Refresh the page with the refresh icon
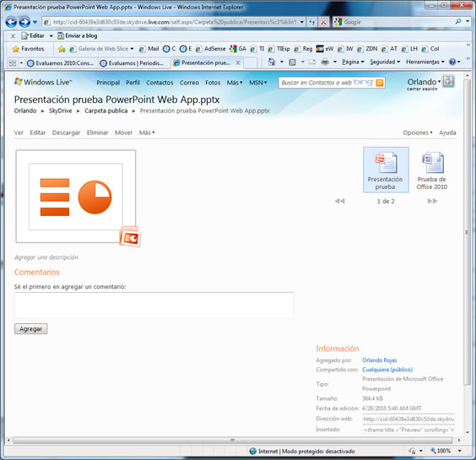476x460 pixels. click(311, 22)
